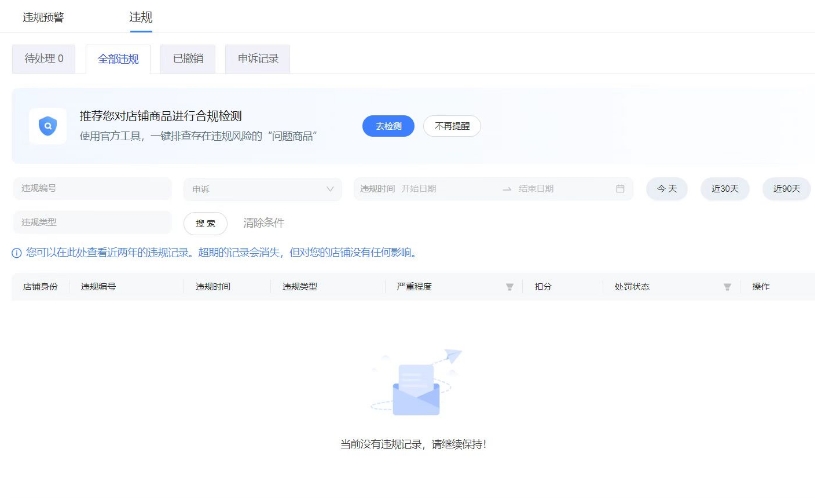
Task: Click the 清除条件 link
Action: (x=264, y=223)
